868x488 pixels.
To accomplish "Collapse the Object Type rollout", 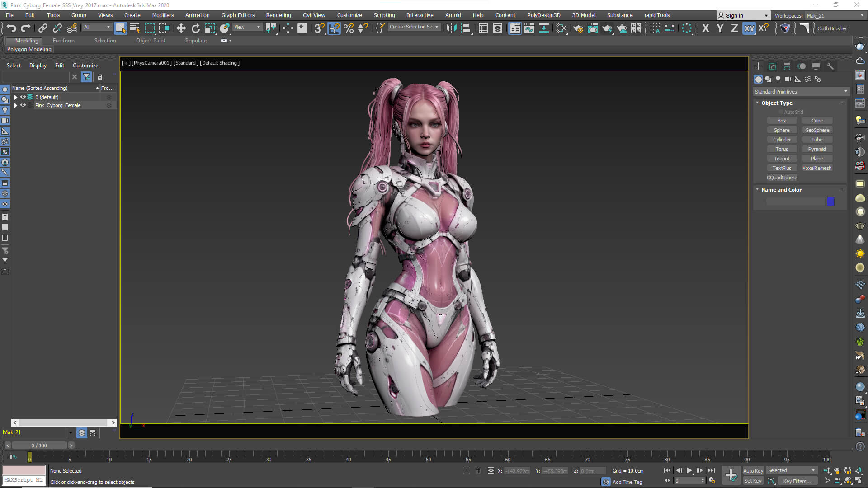I will click(757, 103).
